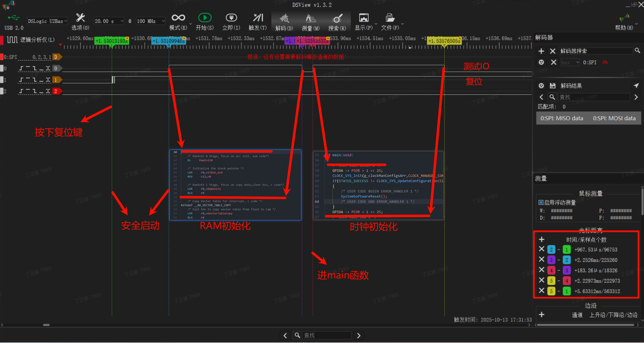Click the green cursor 1 flag on timeline
This screenshot has width=644, height=343.
tap(111, 40)
